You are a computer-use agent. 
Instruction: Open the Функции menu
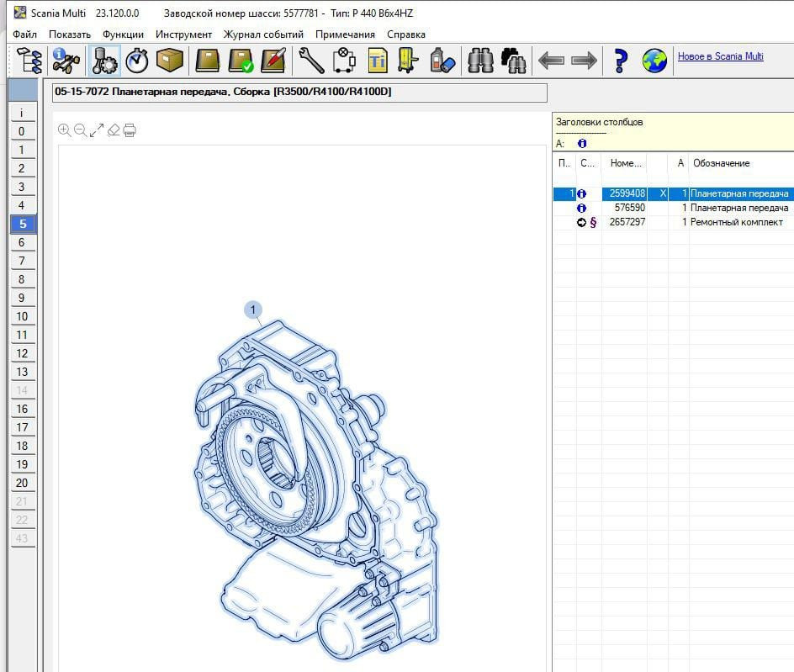(x=123, y=34)
